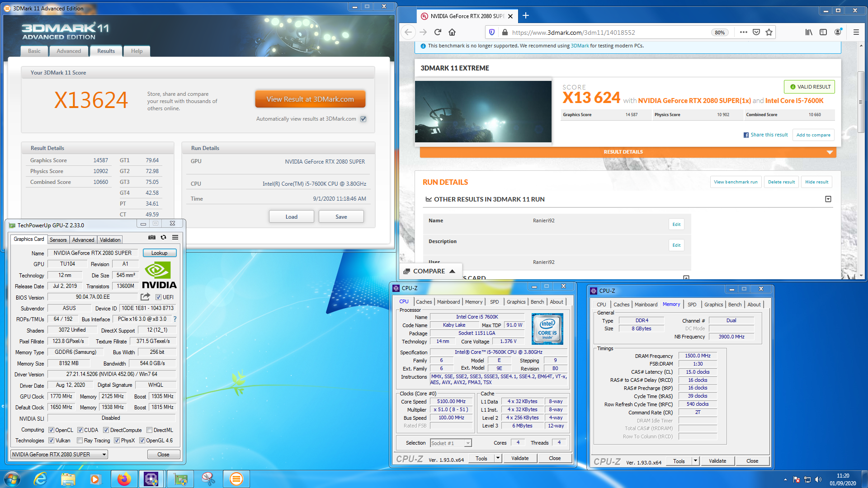Click tracking protection shield icon
868x488 pixels.
coord(492,32)
